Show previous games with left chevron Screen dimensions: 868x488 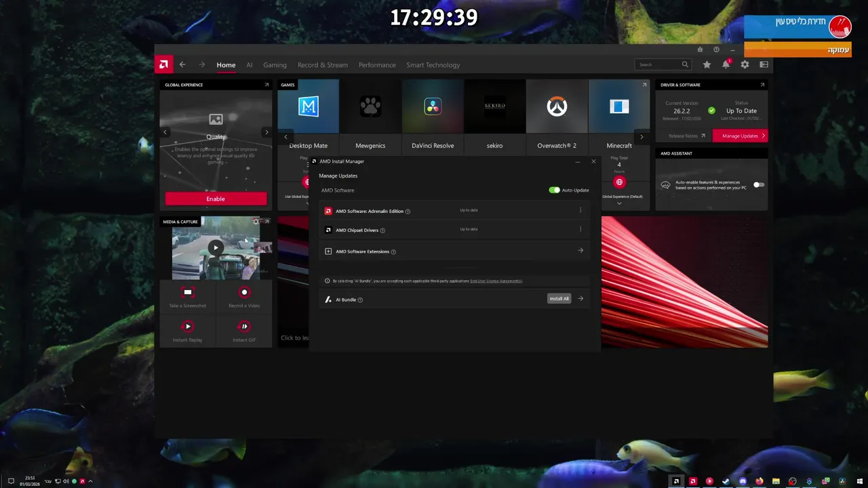click(285, 137)
